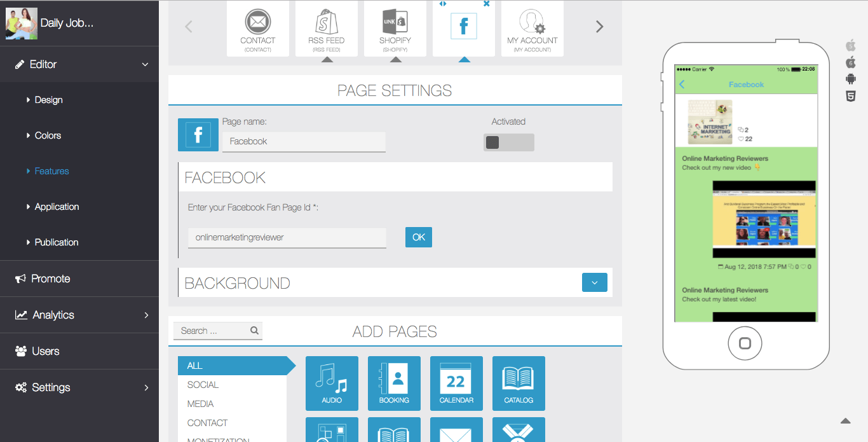Open the Colors submenu item

[x=48, y=135]
